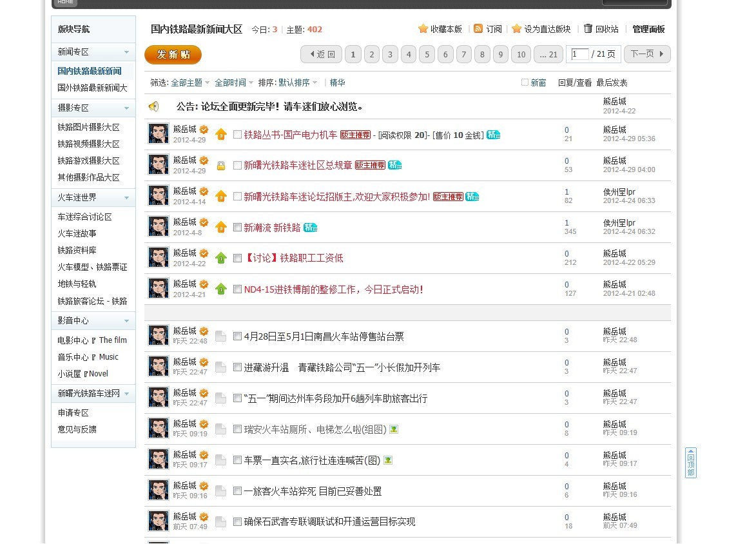The image size is (756, 544).
Task: Tick the 新窗 new window checkbox
Action: (x=525, y=83)
